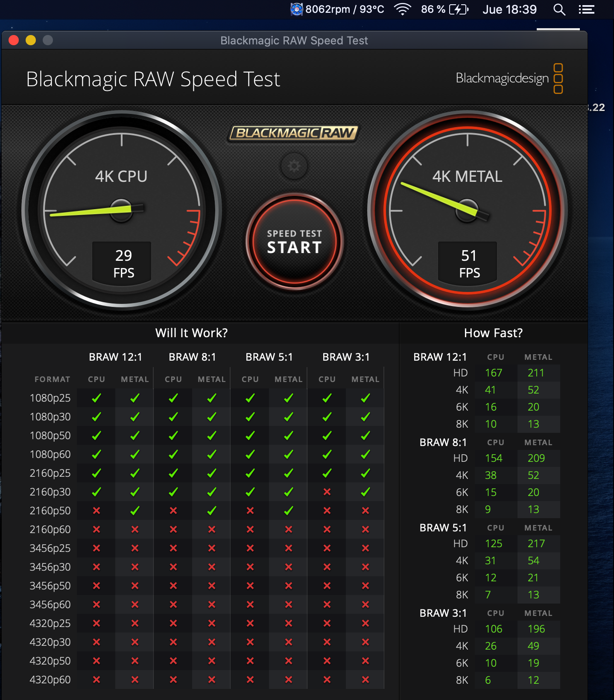Click BRAW 8:1 HD CPU value 154
The image size is (614, 700).
click(494, 458)
